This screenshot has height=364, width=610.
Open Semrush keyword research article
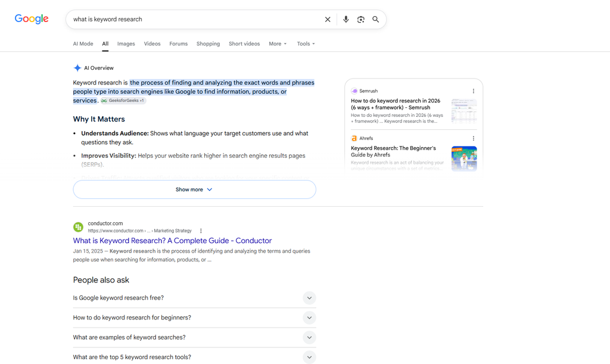[x=396, y=104]
